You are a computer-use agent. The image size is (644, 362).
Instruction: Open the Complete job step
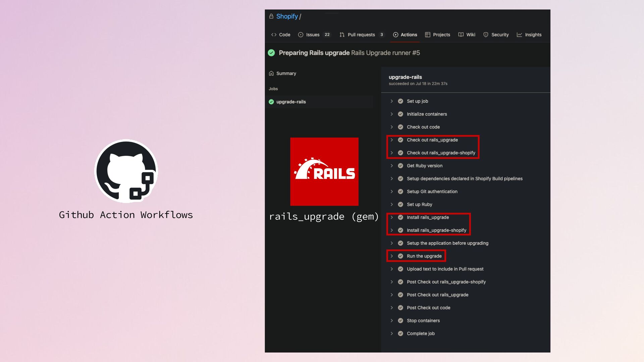[x=420, y=334]
